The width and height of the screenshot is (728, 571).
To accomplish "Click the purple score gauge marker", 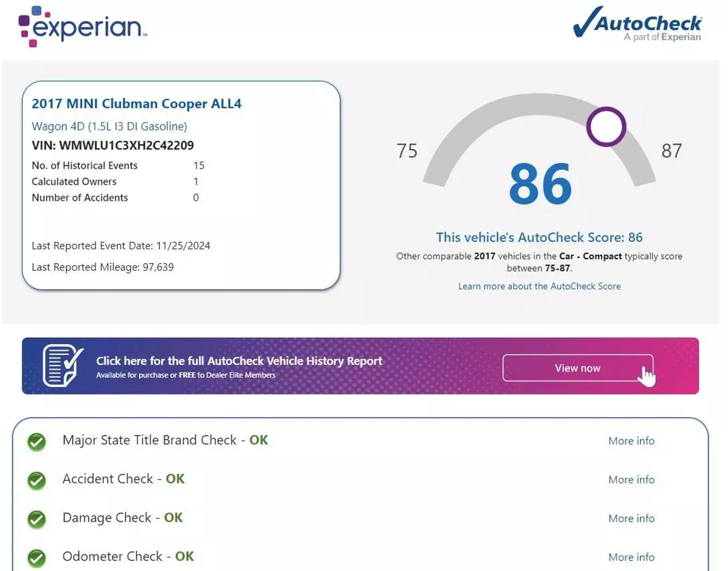I will pos(606,127).
